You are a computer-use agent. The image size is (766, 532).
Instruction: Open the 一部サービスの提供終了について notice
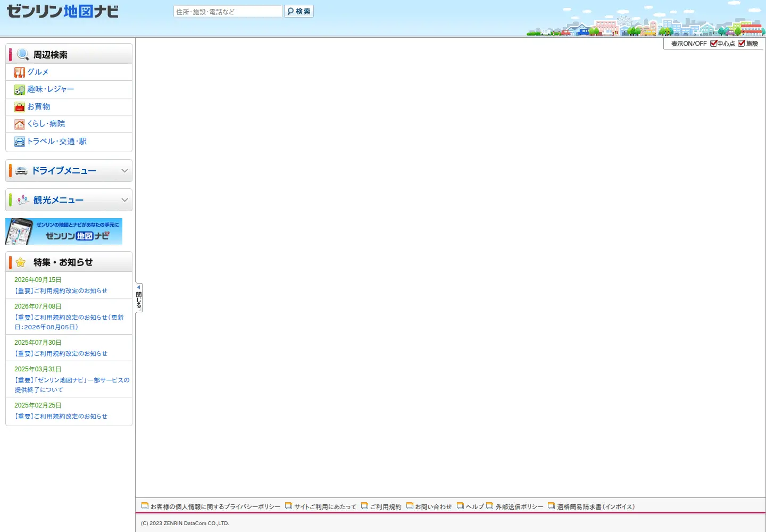click(x=72, y=385)
